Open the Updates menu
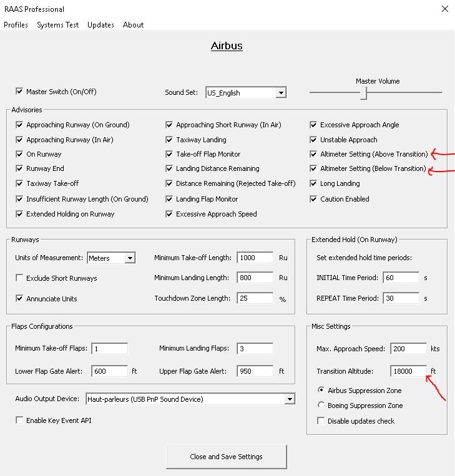Viewport: 455px width, 476px height. pos(100,25)
